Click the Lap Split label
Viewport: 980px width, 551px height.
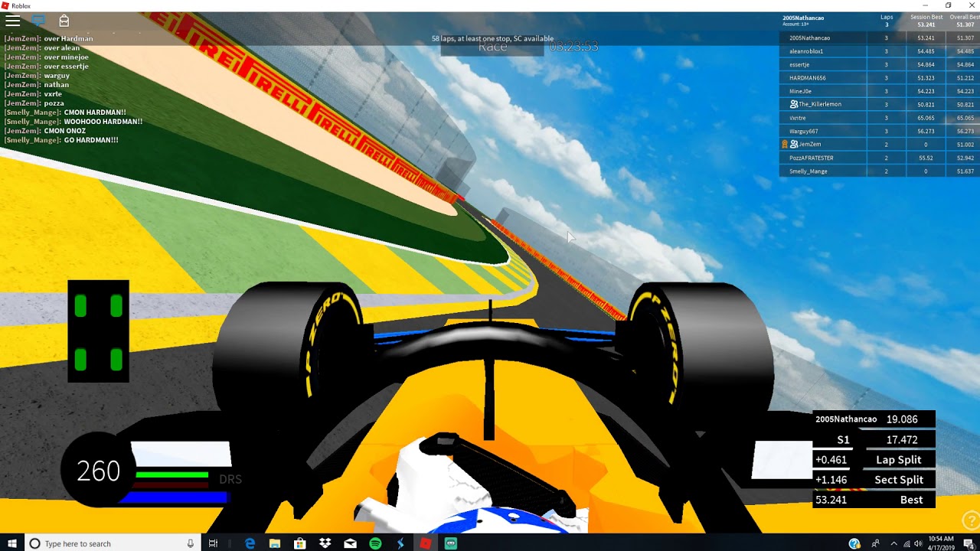[899, 460]
